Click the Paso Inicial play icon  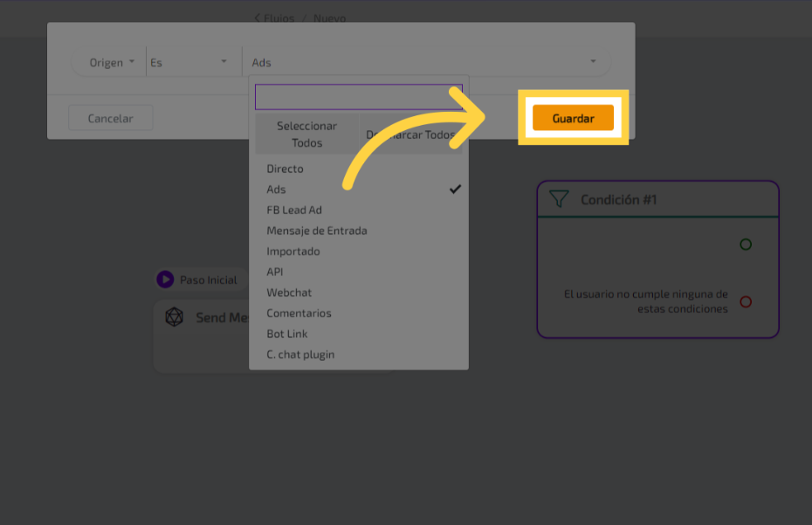click(165, 280)
